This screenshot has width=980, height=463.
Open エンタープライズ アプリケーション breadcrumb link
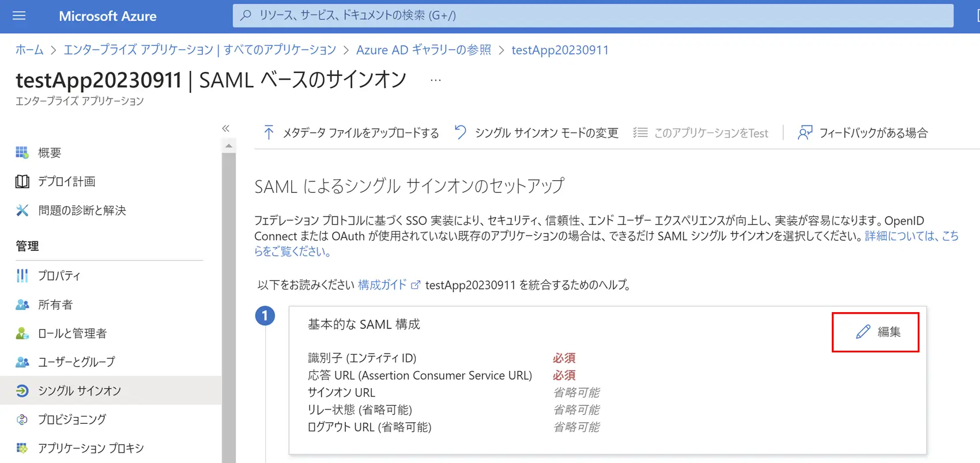point(199,50)
